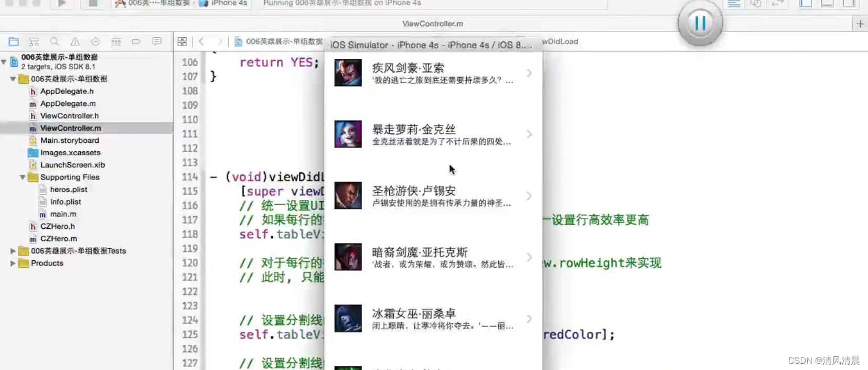Open the related items grid icon
This screenshot has width=868, height=370.
point(182,41)
